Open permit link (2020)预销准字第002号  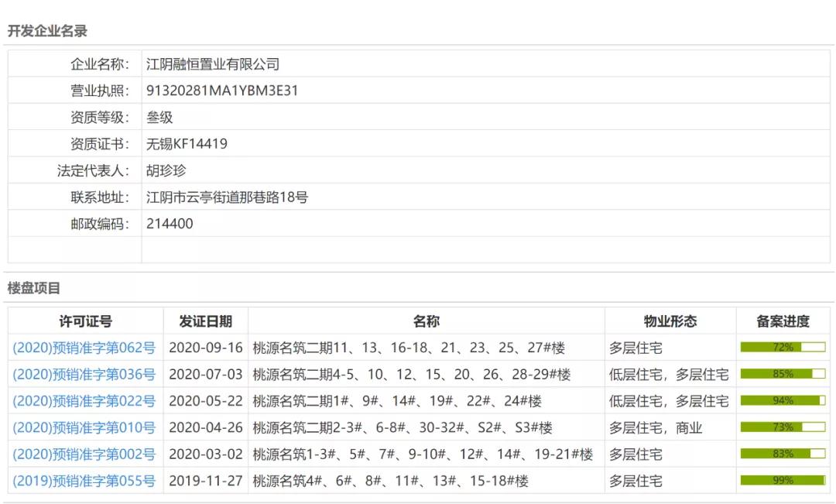(84, 454)
